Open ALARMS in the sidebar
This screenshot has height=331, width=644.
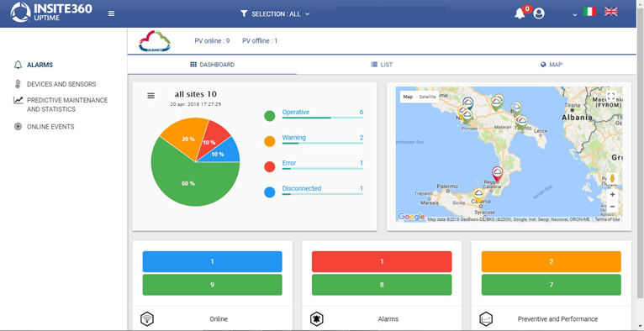coord(40,65)
